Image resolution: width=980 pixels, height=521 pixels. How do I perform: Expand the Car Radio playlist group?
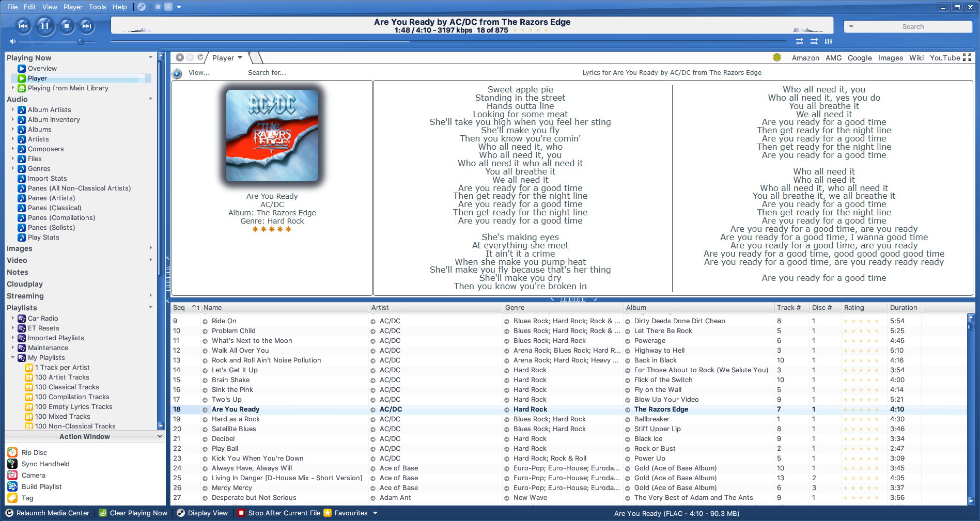[x=13, y=318]
